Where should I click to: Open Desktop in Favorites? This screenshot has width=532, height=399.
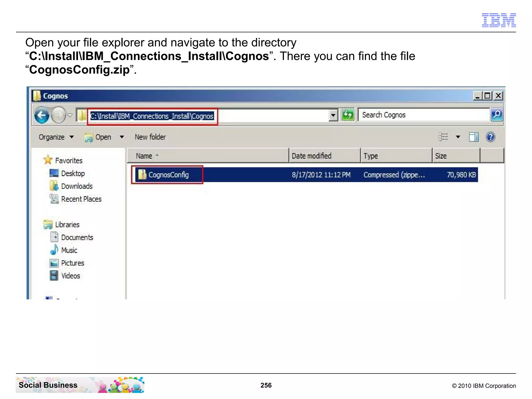[x=73, y=174]
